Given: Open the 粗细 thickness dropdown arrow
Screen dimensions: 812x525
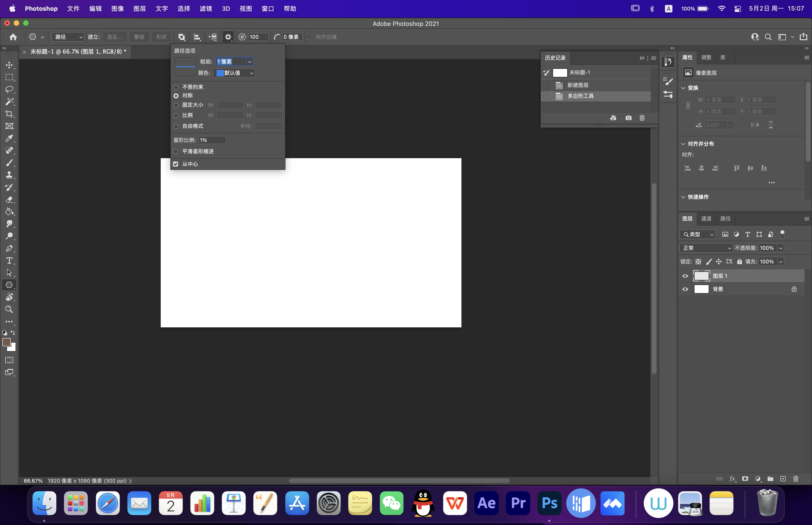Looking at the screenshot, I should pyautogui.click(x=250, y=62).
